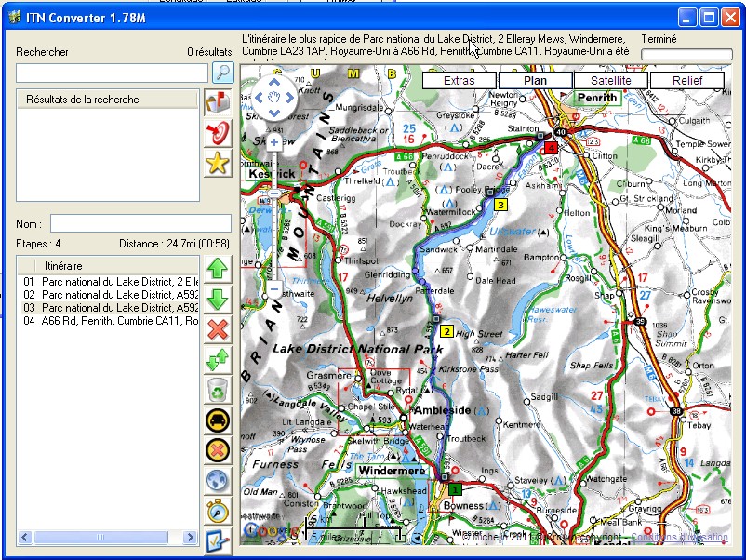This screenshot has height=560, width=746.
Task: Click itinerary scrollbar right arrow
Action: point(191,538)
